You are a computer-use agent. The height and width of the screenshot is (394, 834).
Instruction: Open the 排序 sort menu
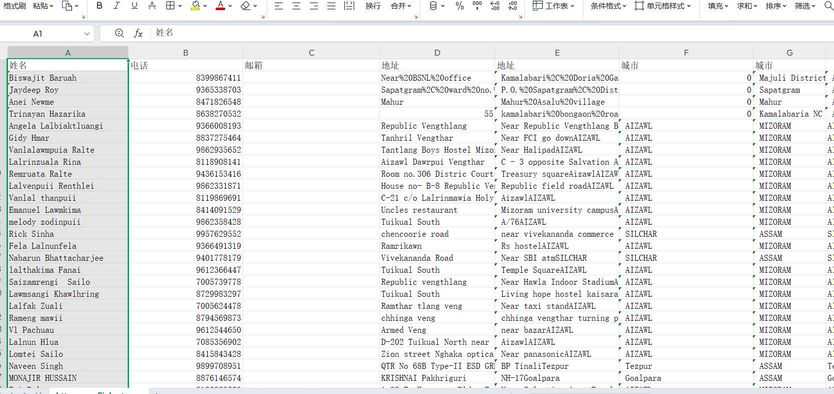776,6
